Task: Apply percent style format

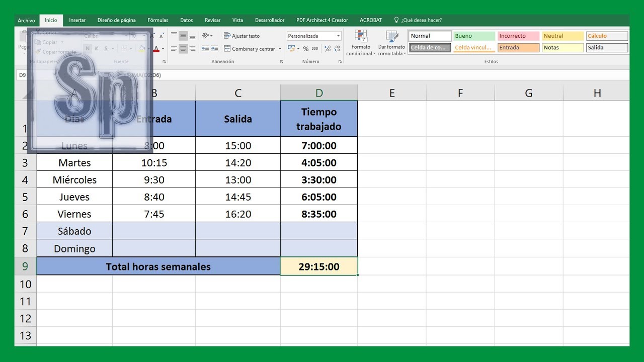Action: pyautogui.click(x=306, y=49)
